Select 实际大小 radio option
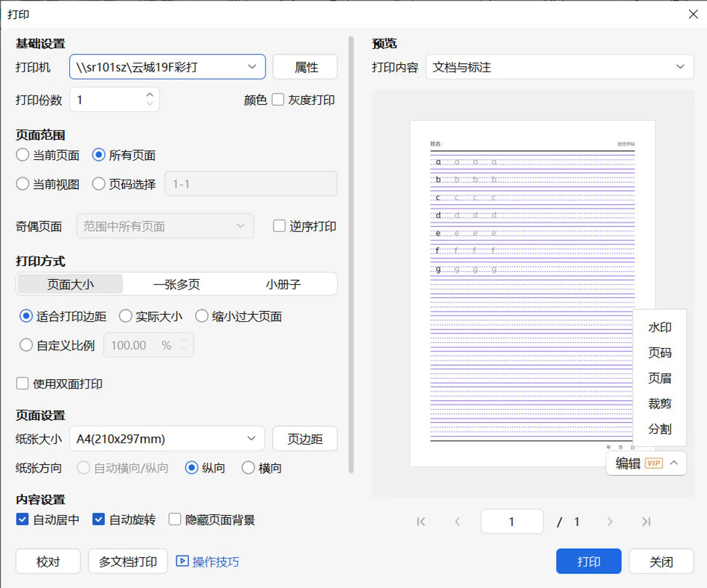 [x=125, y=316]
